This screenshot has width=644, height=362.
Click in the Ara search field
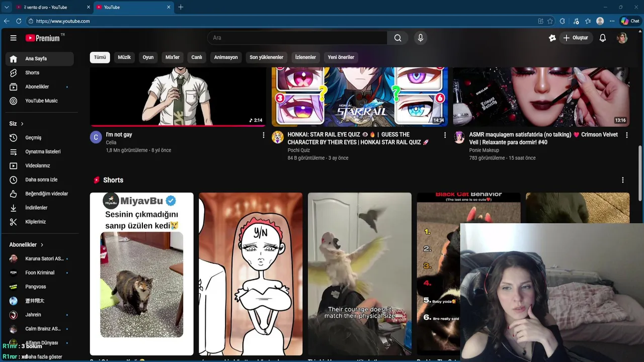[x=297, y=38]
